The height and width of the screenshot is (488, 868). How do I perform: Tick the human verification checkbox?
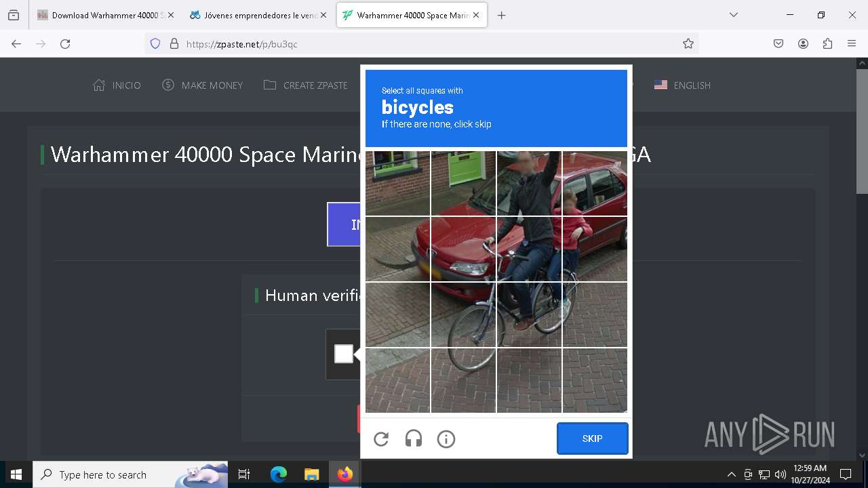344,354
